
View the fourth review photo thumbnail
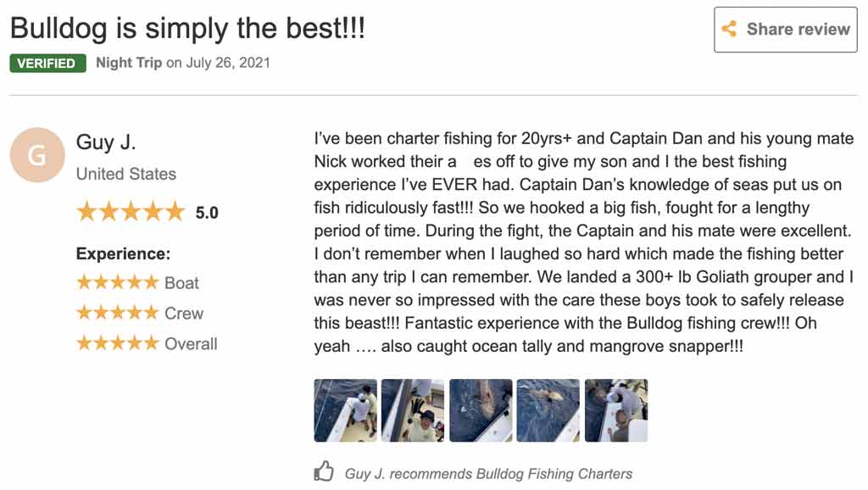548,410
